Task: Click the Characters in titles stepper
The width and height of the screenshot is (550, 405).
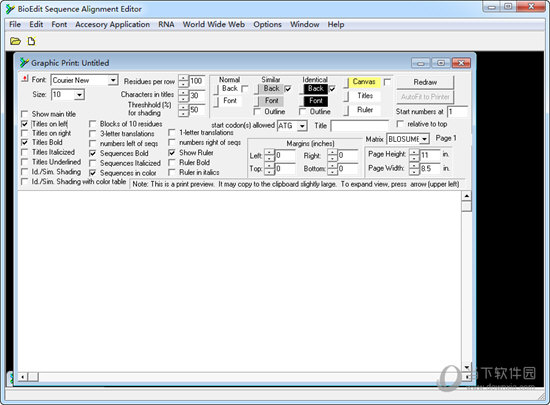Action: [183, 95]
